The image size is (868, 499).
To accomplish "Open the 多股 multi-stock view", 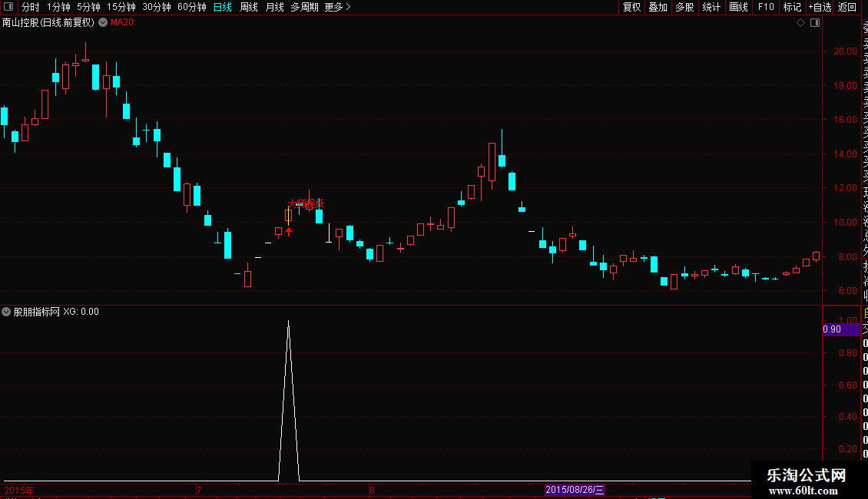I will point(684,7).
